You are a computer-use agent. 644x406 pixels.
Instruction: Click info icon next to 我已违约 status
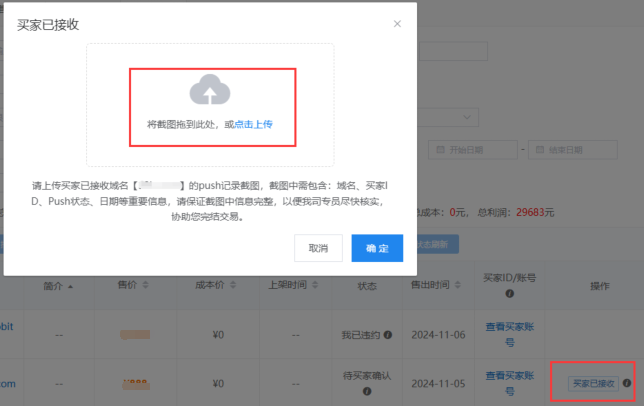coord(387,334)
